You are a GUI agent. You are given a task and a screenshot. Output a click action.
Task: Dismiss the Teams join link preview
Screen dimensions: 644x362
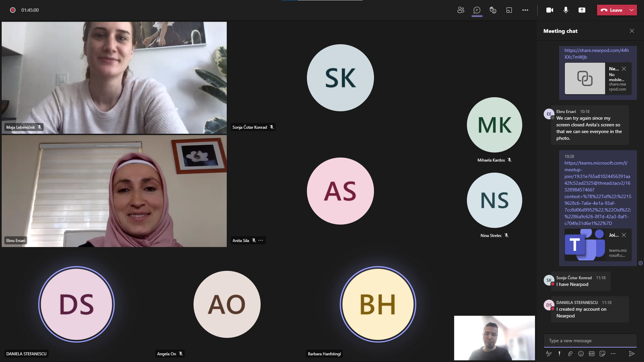click(624, 235)
